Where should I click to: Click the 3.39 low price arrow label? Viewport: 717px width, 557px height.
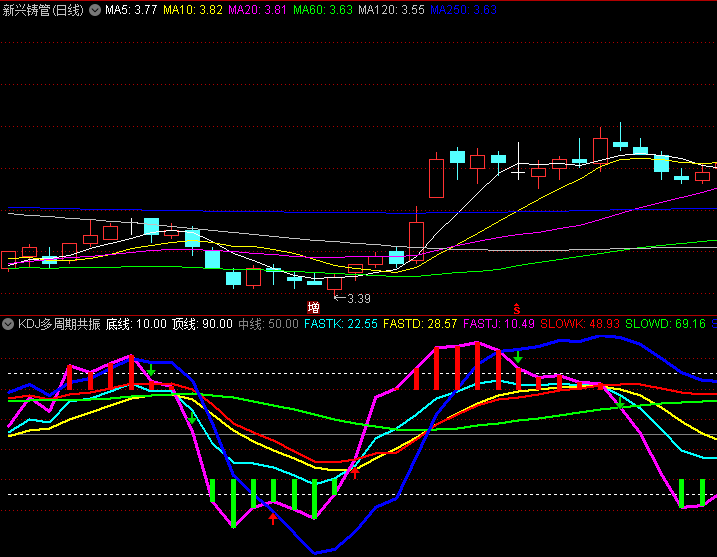pos(353,298)
